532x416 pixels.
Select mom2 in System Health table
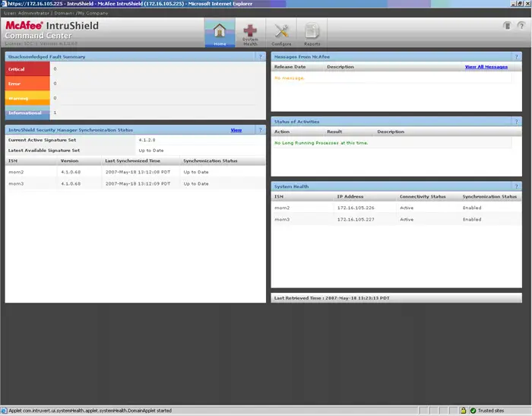click(282, 208)
